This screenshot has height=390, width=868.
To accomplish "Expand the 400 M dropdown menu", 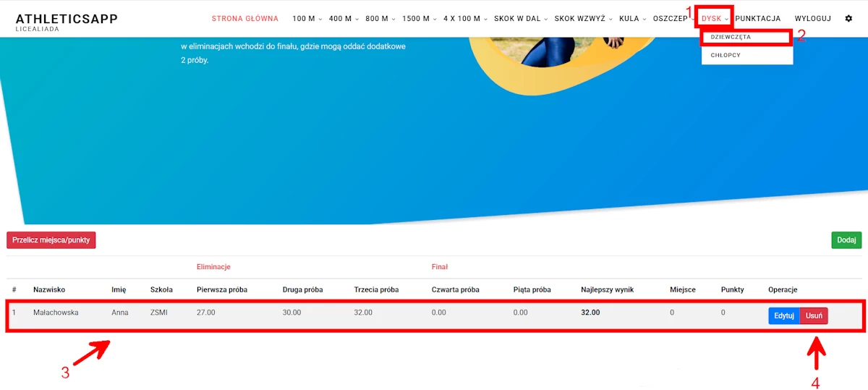I will pos(344,19).
